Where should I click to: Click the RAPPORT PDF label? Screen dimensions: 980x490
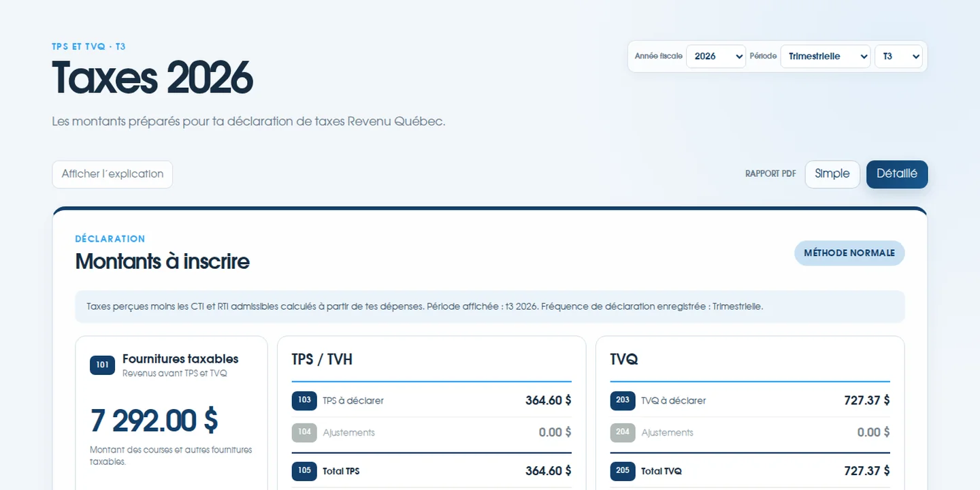pos(770,174)
